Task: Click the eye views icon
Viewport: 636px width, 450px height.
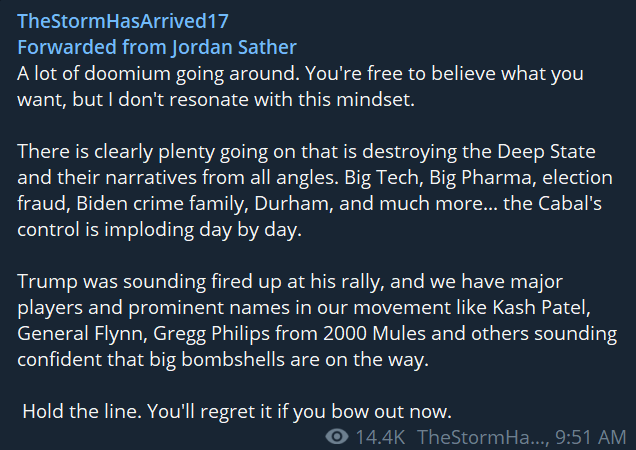Action: tap(338, 437)
